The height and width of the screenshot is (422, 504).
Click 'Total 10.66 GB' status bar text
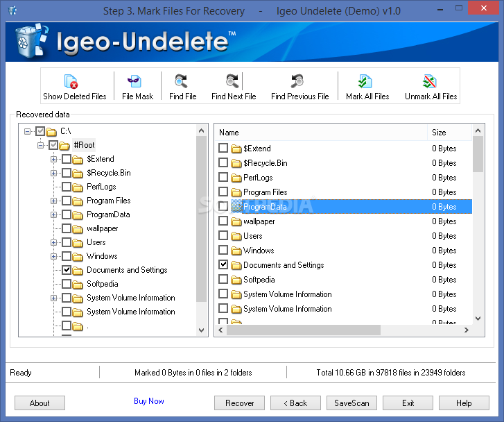(x=391, y=373)
